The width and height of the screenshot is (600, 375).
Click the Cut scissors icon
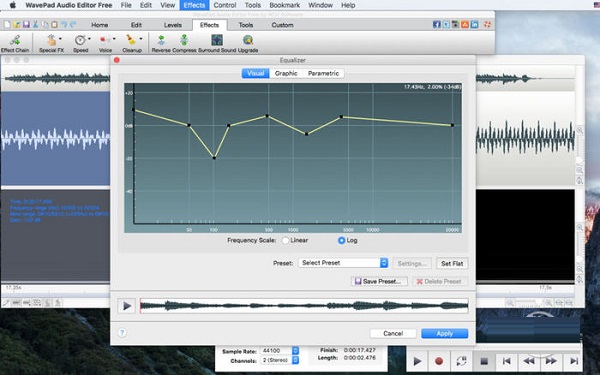click(36, 24)
